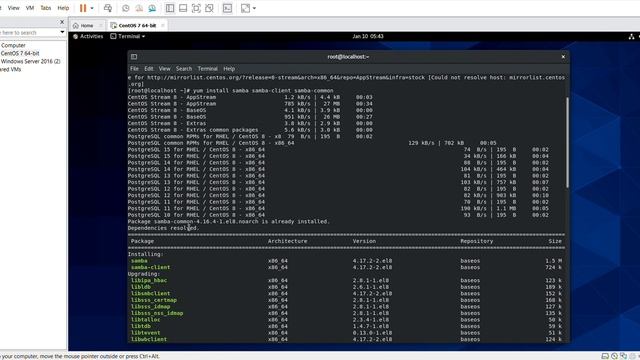Click the yum install samba command line
The height and width of the screenshot is (360, 640).
tap(231, 91)
